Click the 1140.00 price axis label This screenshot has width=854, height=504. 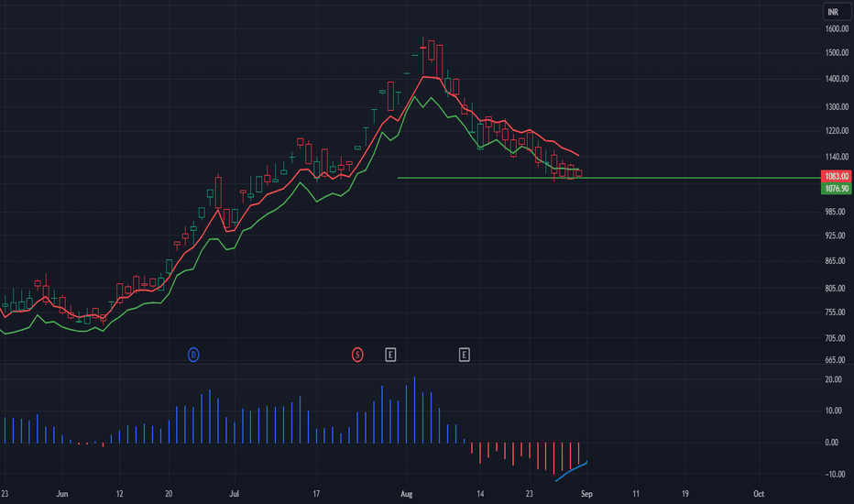[837, 157]
